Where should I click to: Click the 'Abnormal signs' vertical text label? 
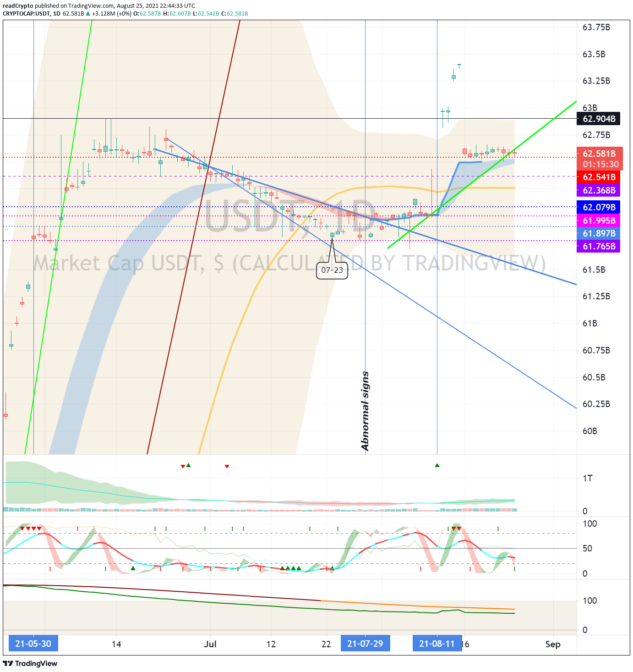pyautogui.click(x=365, y=411)
